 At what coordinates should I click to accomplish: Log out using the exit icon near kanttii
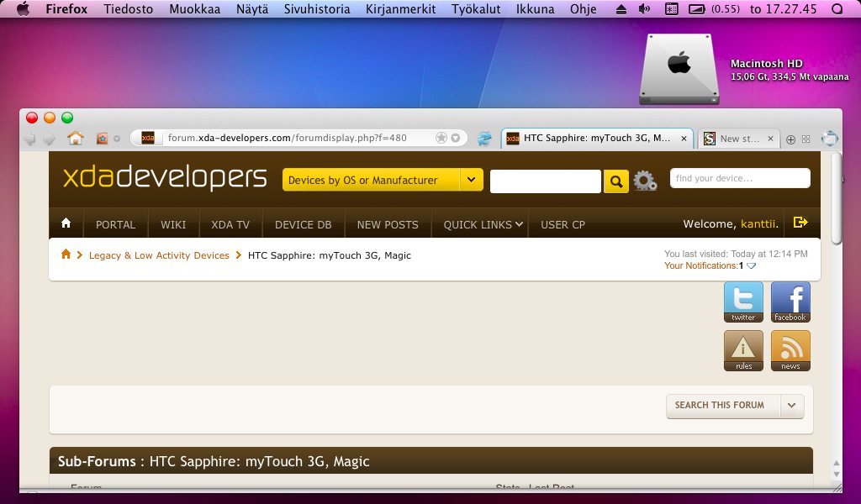tap(800, 223)
